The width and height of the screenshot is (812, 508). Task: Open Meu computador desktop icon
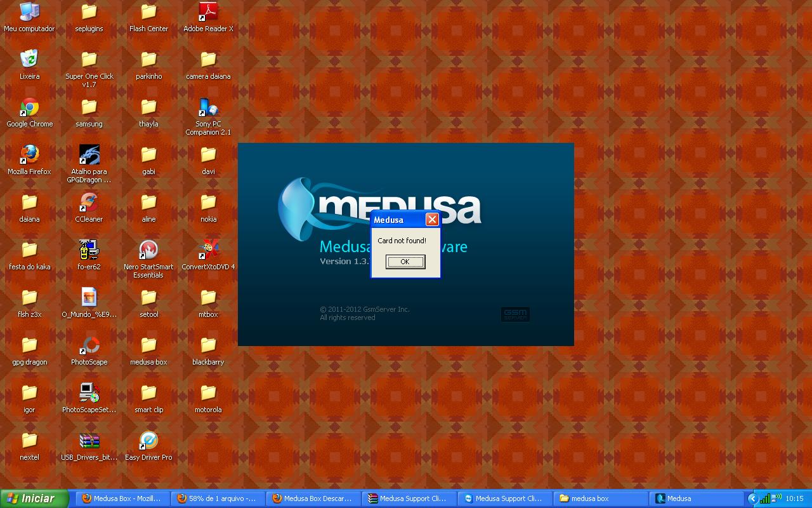click(29, 11)
